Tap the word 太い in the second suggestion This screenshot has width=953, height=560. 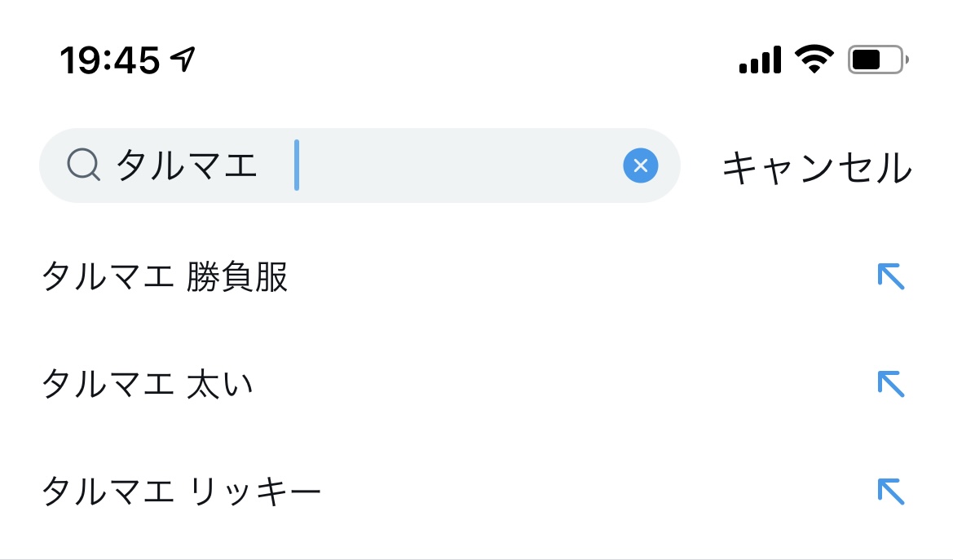[220, 384]
